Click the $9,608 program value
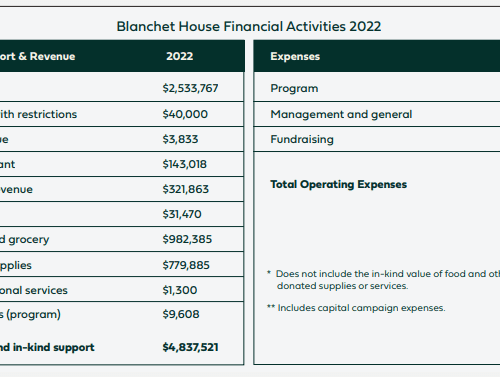This screenshot has height=377, width=500. click(x=181, y=314)
